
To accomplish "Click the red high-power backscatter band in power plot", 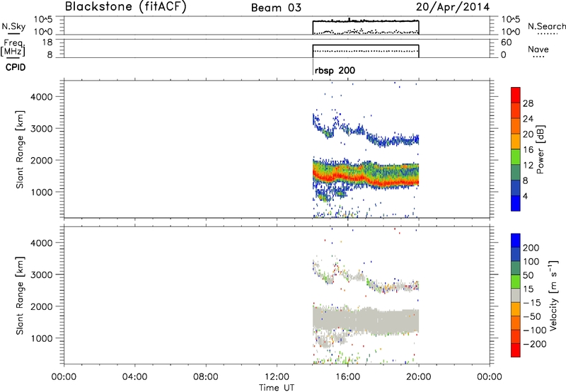I will coord(365,178).
